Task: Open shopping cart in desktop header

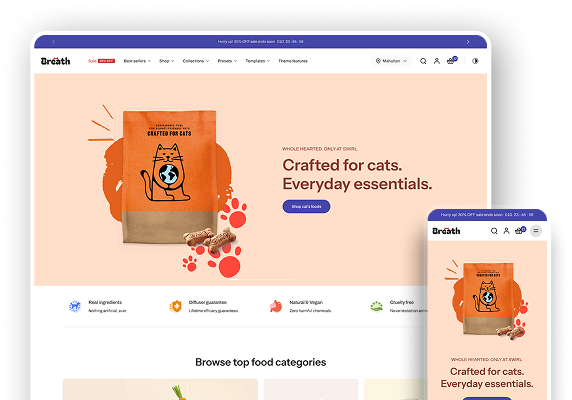Action: tap(452, 61)
